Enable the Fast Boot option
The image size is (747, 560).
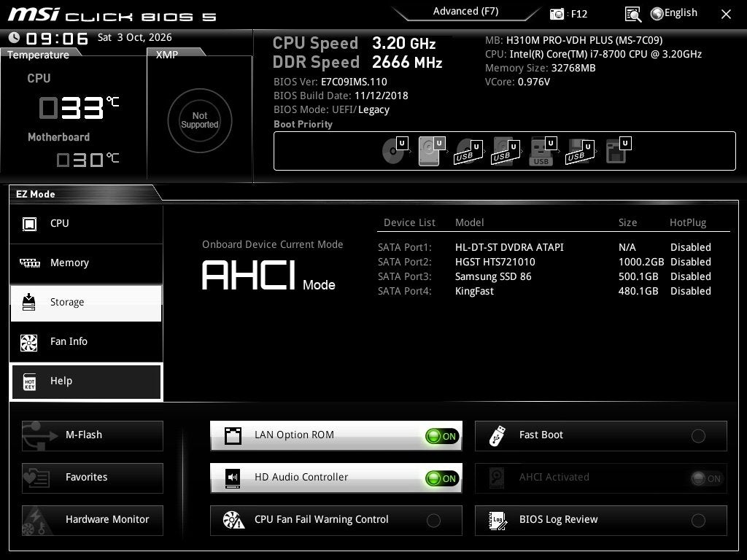coord(698,436)
